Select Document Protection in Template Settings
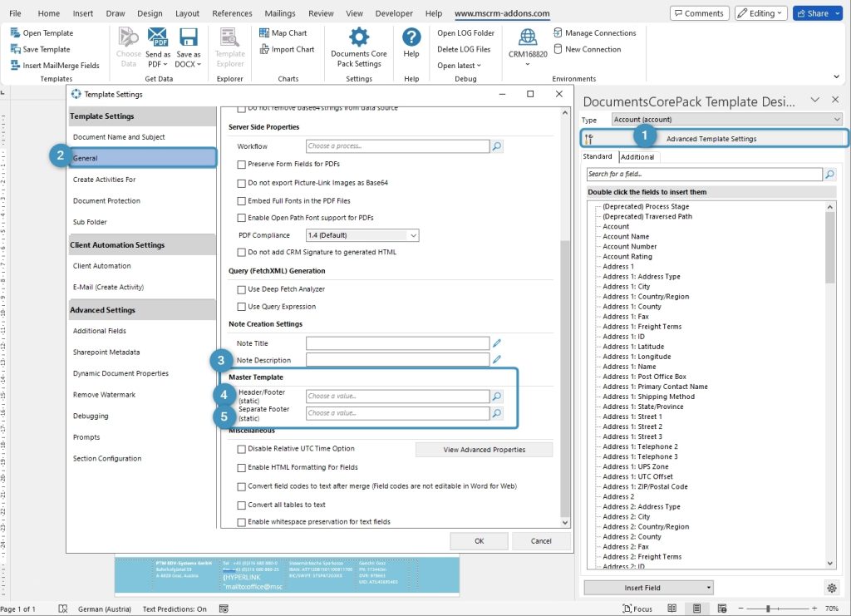This screenshot has width=851, height=616. pyautogui.click(x=106, y=201)
